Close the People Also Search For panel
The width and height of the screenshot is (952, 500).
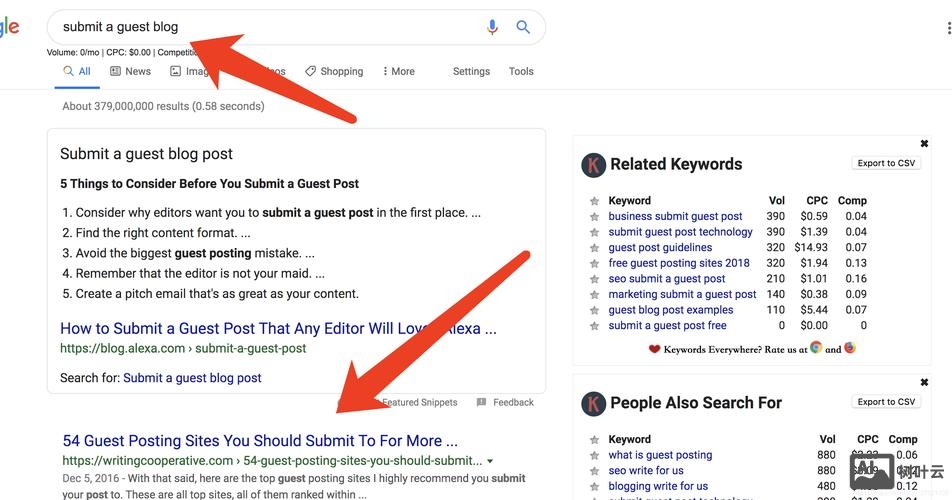[924, 382]
